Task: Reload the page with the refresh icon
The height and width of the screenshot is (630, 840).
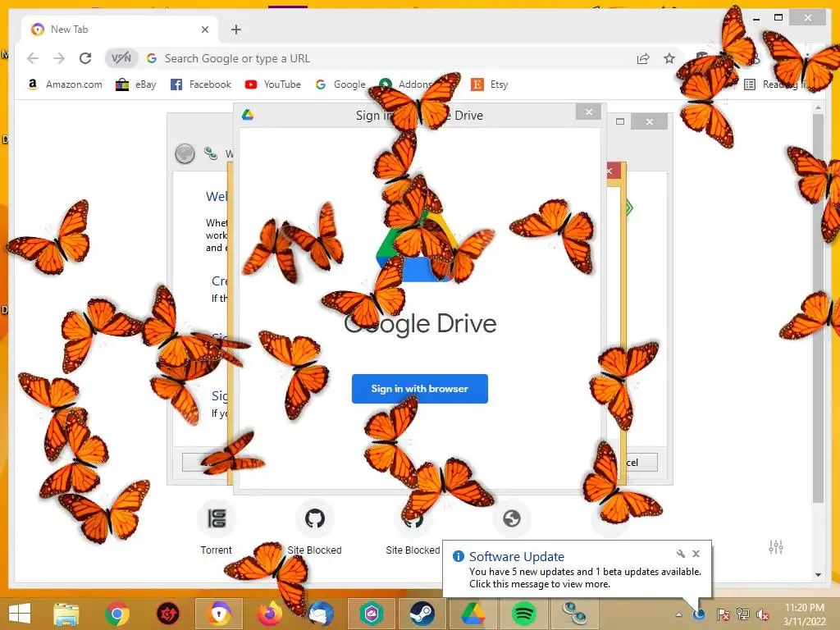Action: point(85,58)
